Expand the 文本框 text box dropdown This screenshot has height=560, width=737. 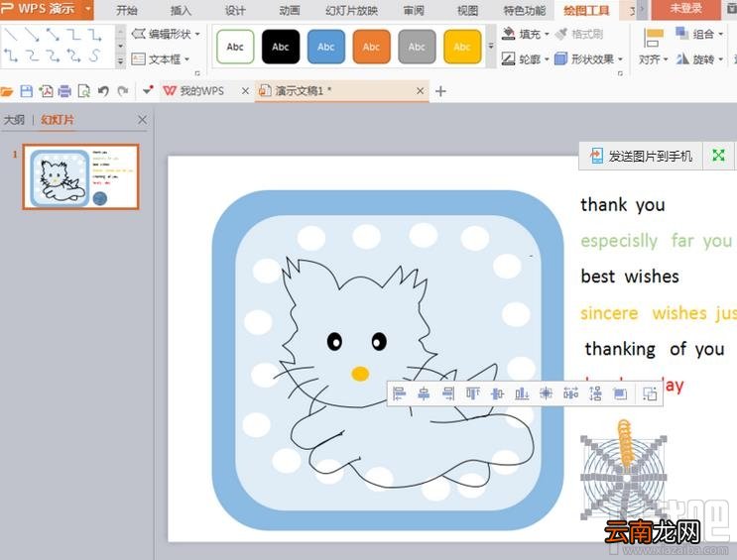pos(187,59)
